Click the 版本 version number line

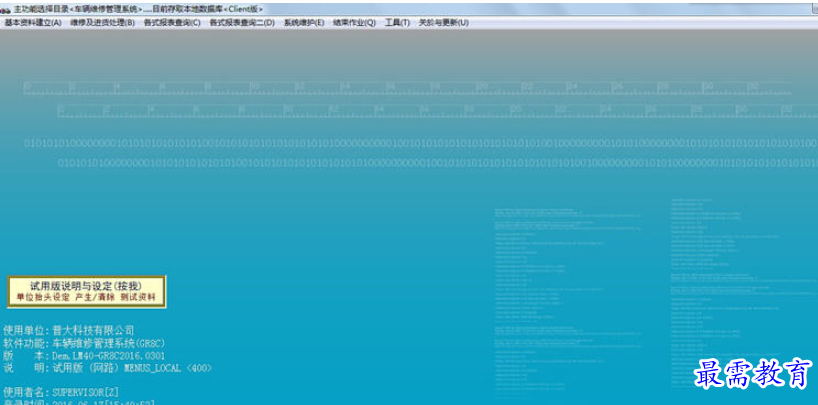85,355
